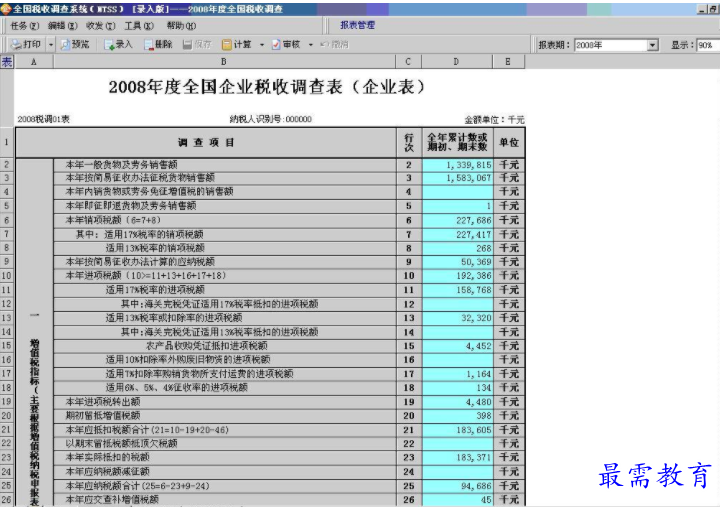
Task: Click the value 1,583,067
Action: click(x=468, y=178)
